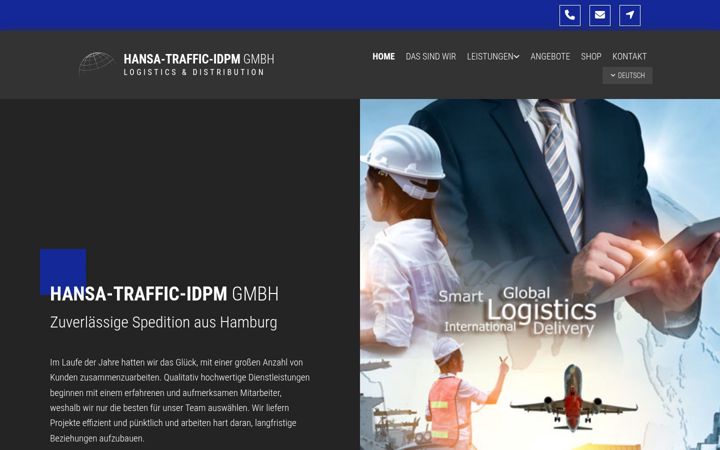Click the HANSA-TRAFFIC-IDPM GMBH header logo text
The height and width of the screenshot is (450, 720).
[199, 59]
